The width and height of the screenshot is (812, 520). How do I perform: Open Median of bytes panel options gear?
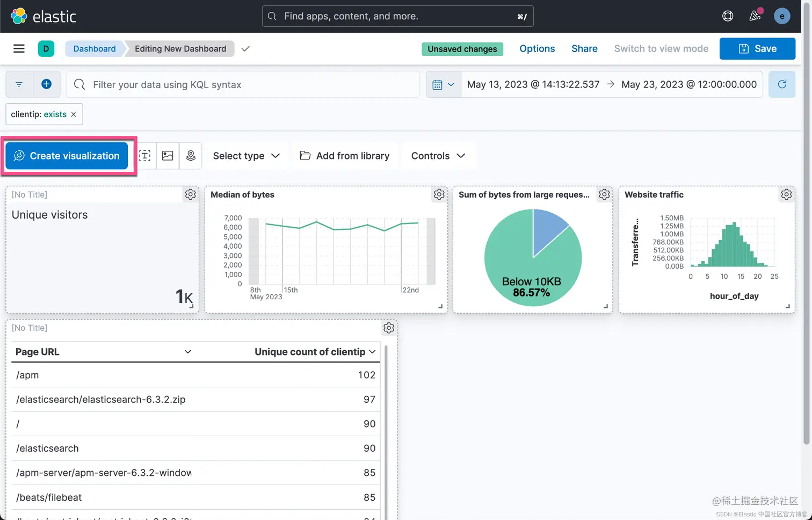(x=439, y=194)
